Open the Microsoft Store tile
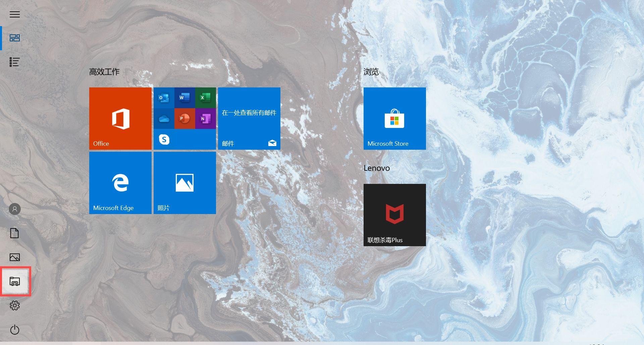This screenshot has width=644, height=345. (395, 119)
